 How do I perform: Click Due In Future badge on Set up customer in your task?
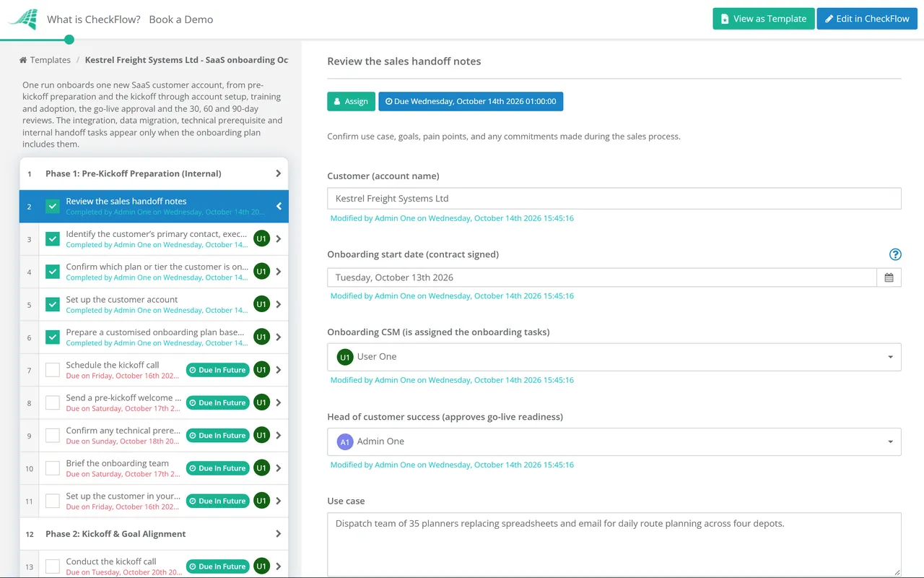coord(217,501)
